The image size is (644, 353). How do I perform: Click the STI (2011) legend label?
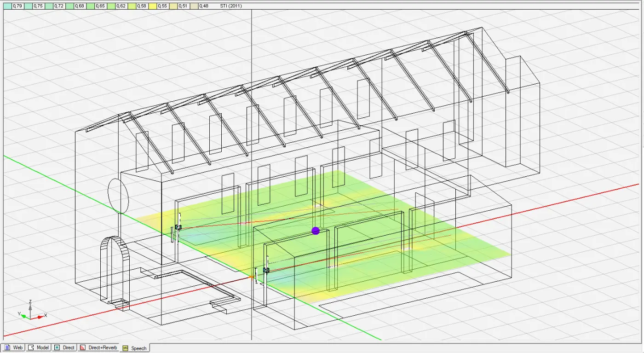(x=231, y=6)
